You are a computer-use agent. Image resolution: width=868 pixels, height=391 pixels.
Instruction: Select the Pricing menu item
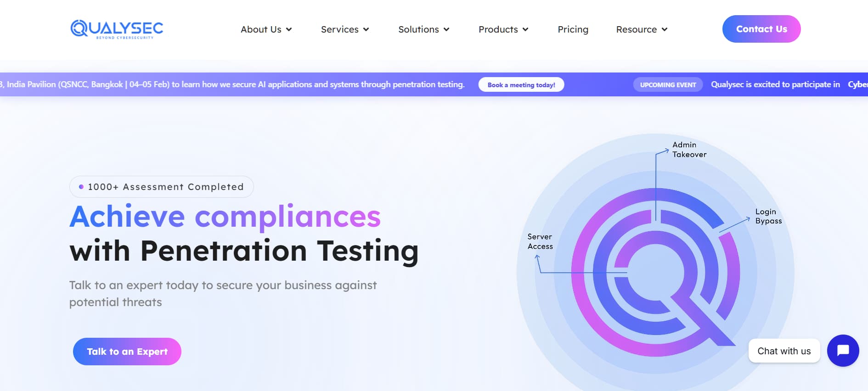[x=573, y=29]
